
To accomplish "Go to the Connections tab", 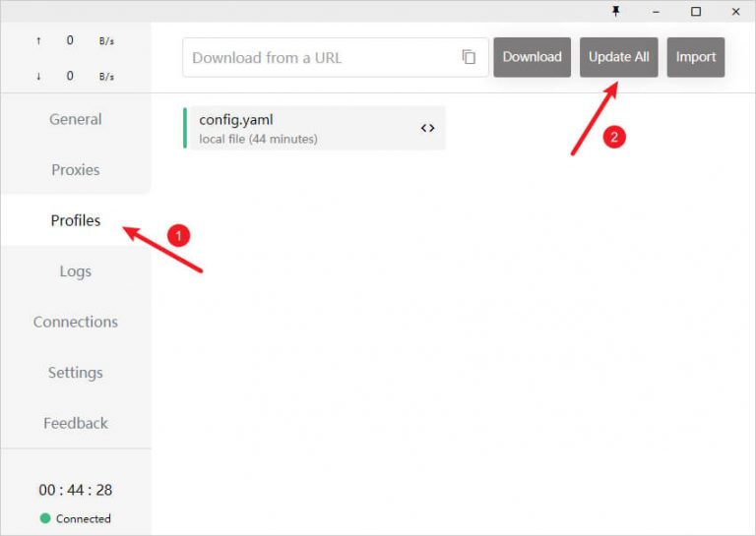I will point(76,322).
